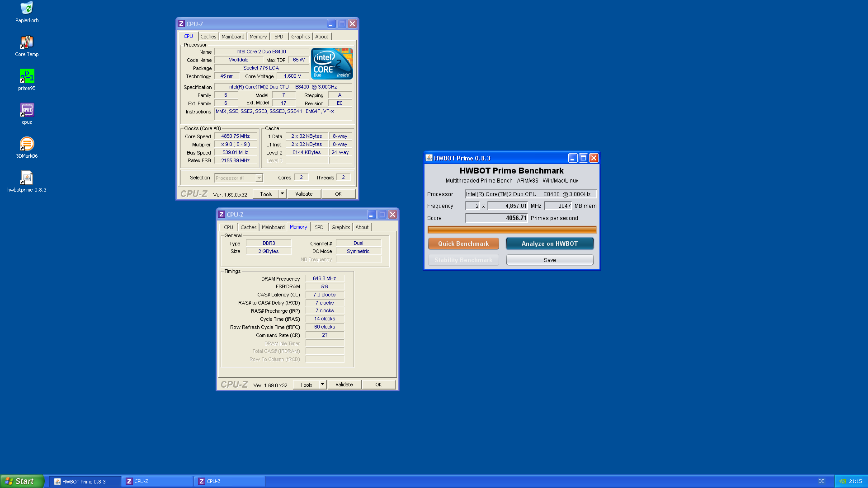Minimize the lower CPU-Z Memory window

coord(372,215)
